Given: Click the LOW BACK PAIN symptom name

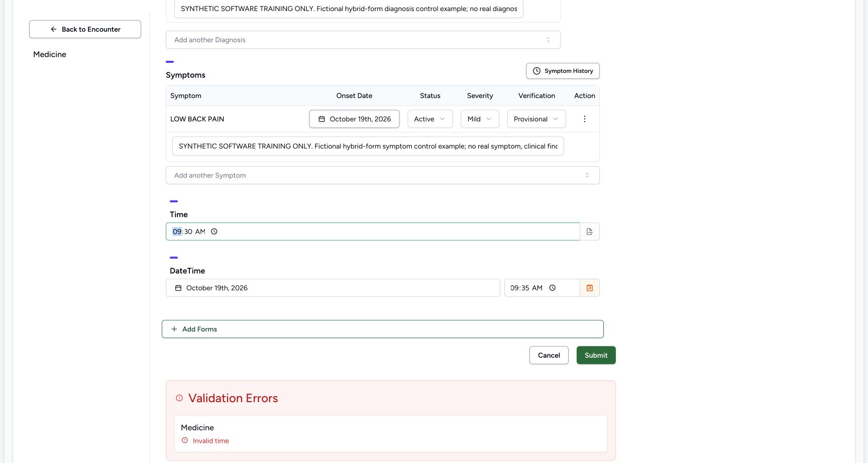Looking at the screenshot, I should [197, 119].
